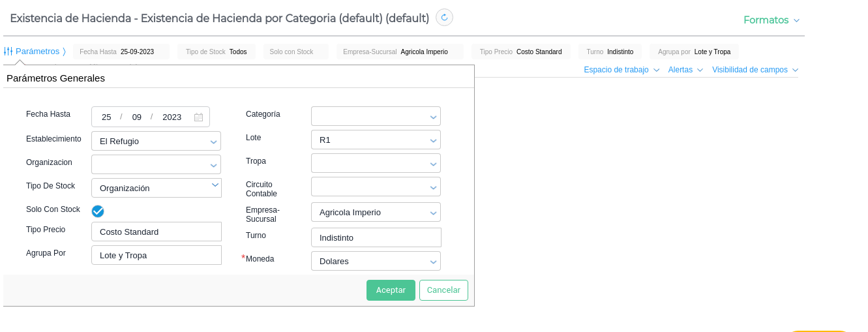This screenshot has width=868, height=332.
Task: Open the Formatos menu
Action: click(771, 20)
